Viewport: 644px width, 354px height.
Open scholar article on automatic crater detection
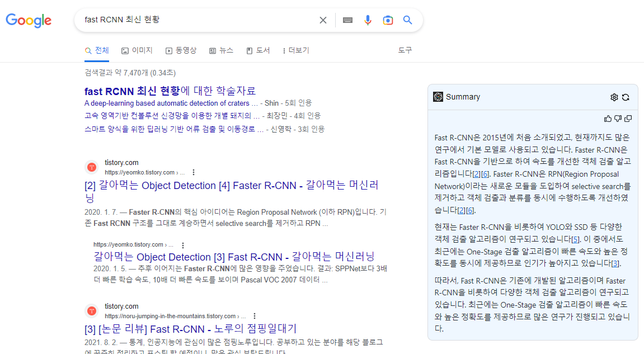click(x=167, y=103)
